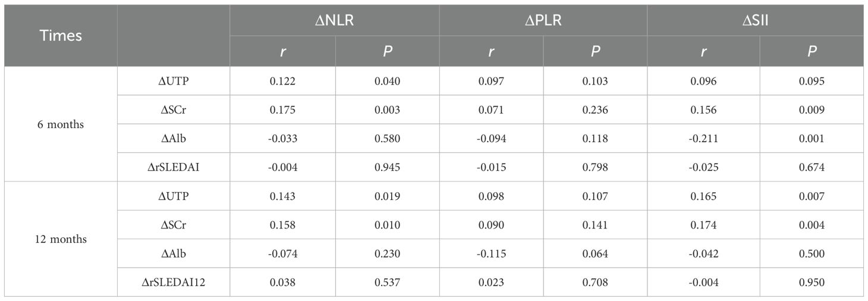Click the ΔSCr label in 12 months group
868x301 pixels.
click(x=173, y=225)
